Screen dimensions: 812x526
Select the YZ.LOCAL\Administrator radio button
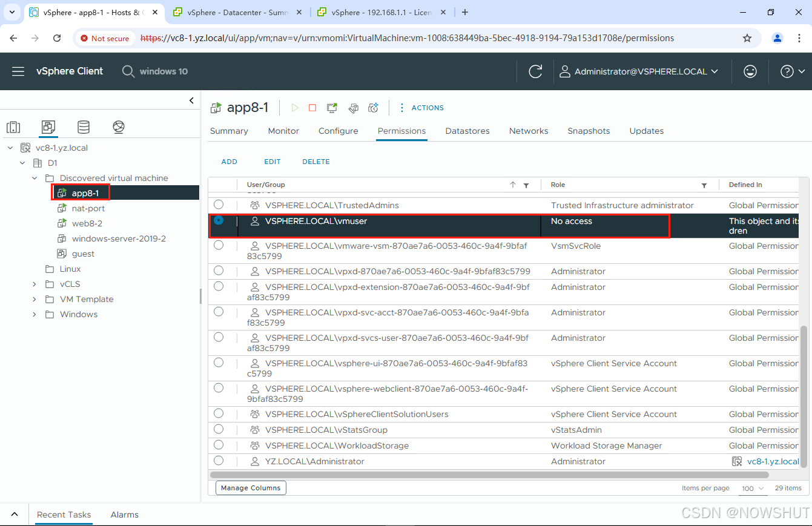coord(219,461)
